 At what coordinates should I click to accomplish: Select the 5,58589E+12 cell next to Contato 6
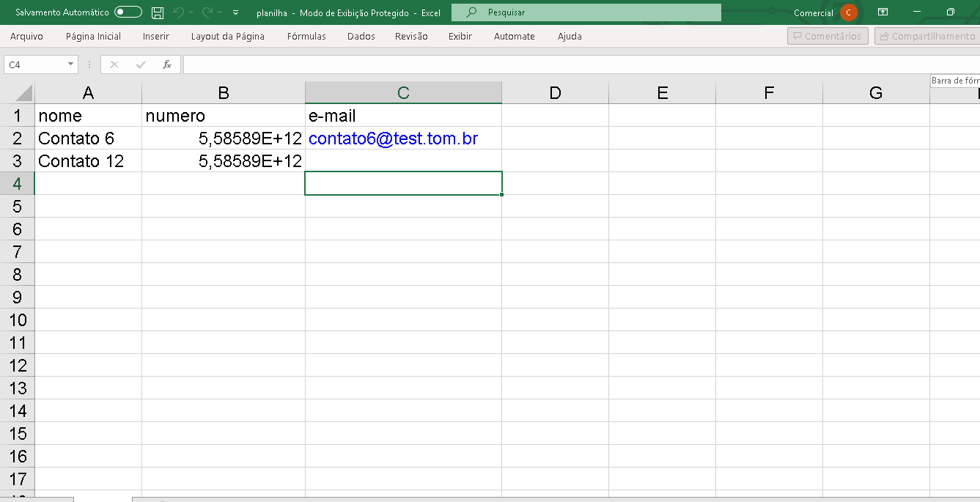pyautogui.click(x=224, y=138)
